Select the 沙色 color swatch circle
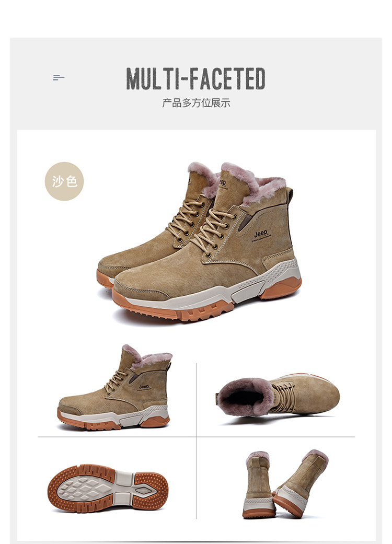392x544 pixels. [x=64, y=181]
